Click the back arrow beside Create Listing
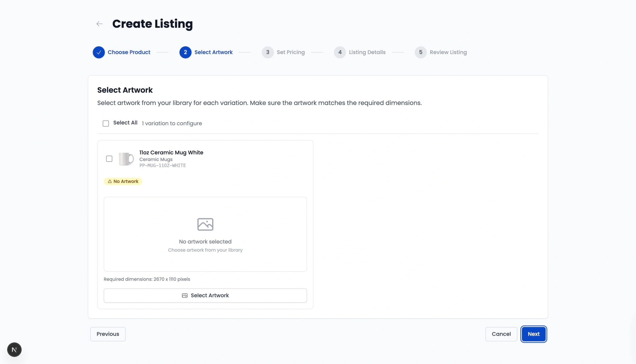 (99, 24)
